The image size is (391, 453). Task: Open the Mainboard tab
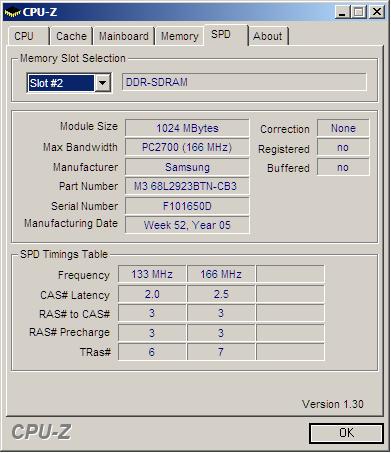124,36
